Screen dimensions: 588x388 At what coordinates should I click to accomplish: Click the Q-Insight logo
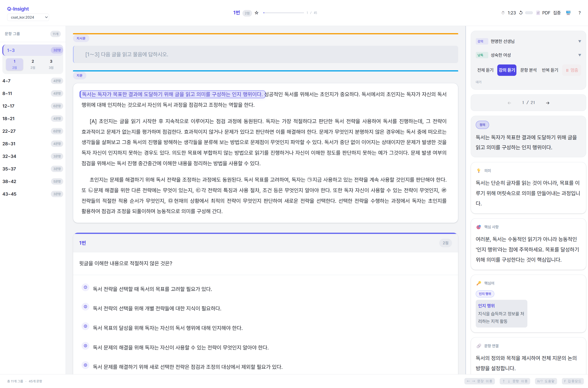18,9
